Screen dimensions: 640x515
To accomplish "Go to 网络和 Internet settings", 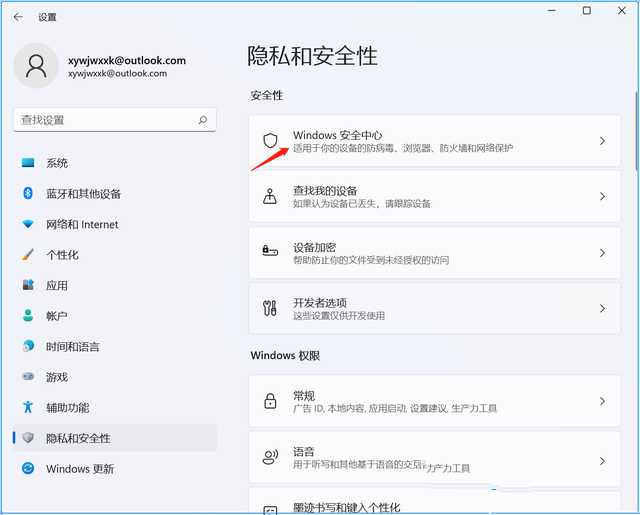I will tap(115, 224).
